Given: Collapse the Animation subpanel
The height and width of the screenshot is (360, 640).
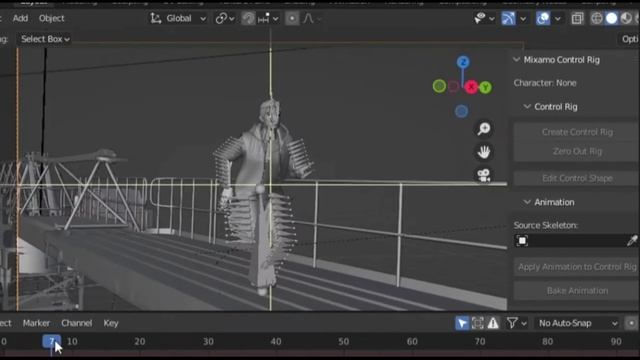Looking at the screenshot, I should (x=527, y=202).
